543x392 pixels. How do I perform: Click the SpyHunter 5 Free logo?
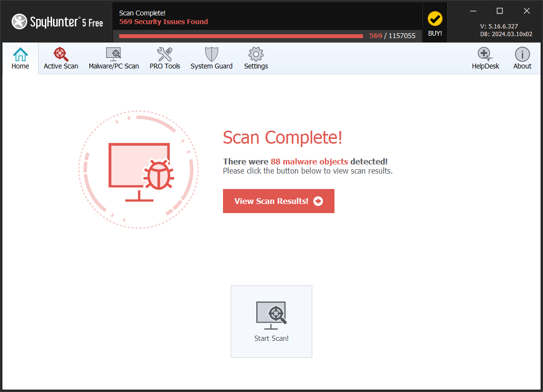coord(57,22)
